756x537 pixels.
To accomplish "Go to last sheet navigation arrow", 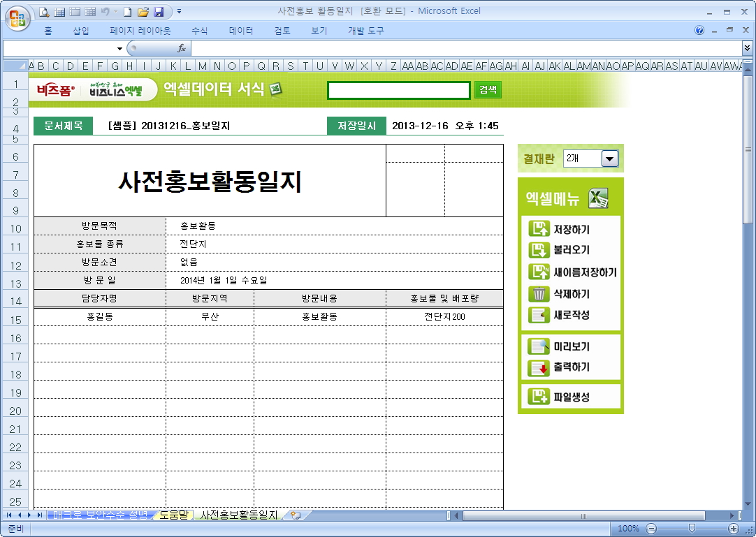I will pyautogui.click(x=40, y=515).
